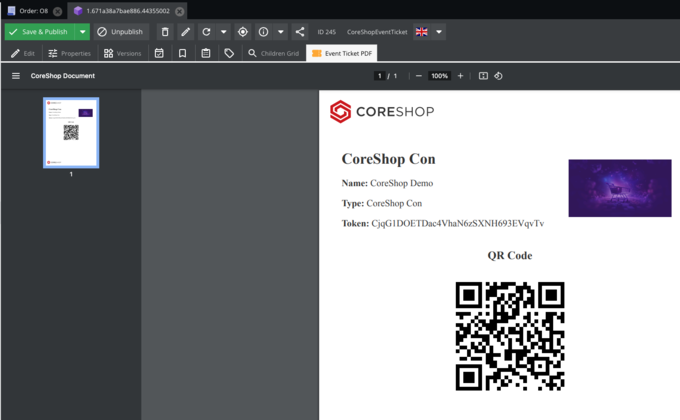Screen dimensions: 680x420
Task: Click the 100% zoom level field
Action: tap(439, 76)
